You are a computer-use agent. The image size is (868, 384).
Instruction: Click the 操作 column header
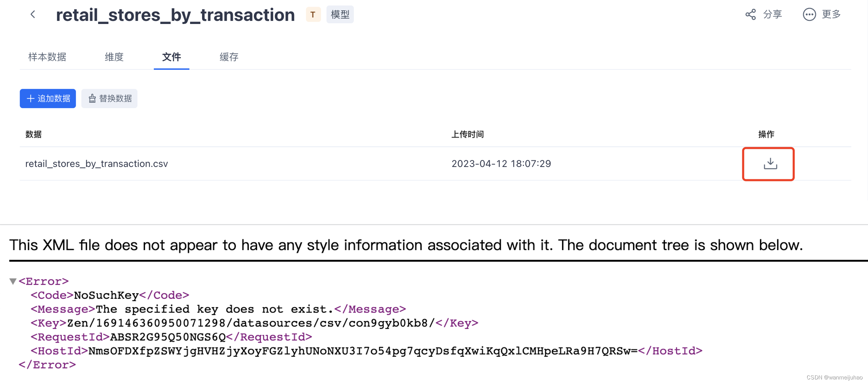[766, 134]
